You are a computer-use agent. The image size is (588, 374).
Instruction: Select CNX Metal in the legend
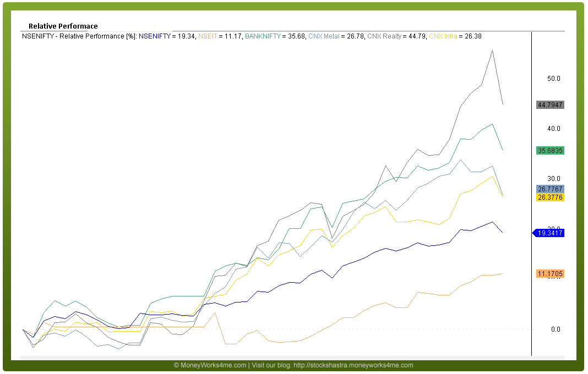tap(324, 36)
